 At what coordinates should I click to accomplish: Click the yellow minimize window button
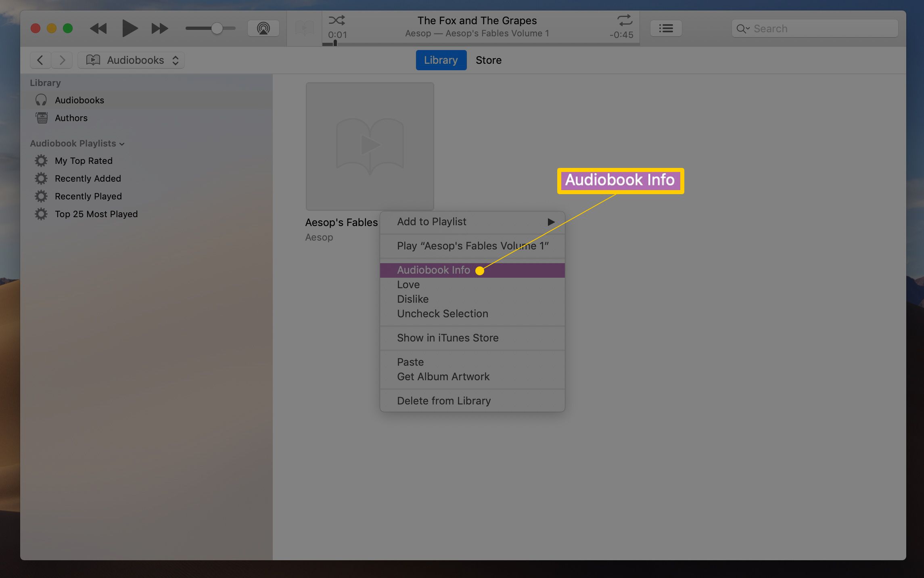52,29
